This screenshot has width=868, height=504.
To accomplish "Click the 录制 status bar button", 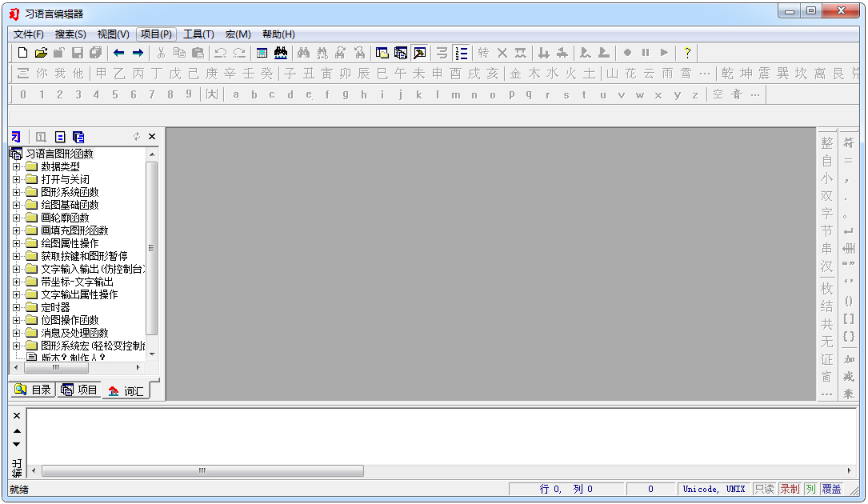I will (790, 489).
